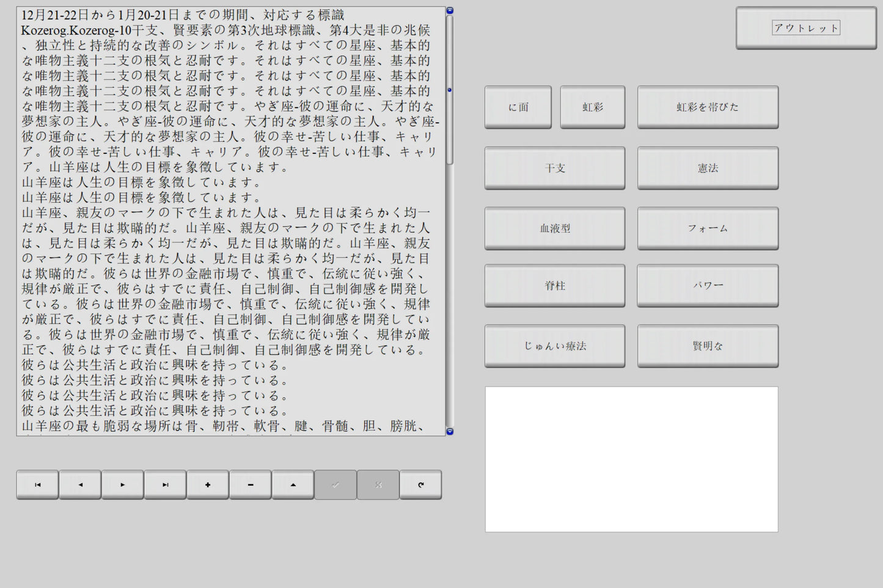
Task: Advance to the next record
Action: (x=123, y=485)
